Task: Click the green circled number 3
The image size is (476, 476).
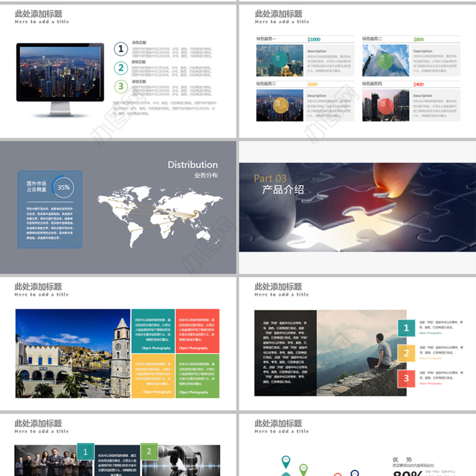Action: pyautogui.click(x=121, y=87)
